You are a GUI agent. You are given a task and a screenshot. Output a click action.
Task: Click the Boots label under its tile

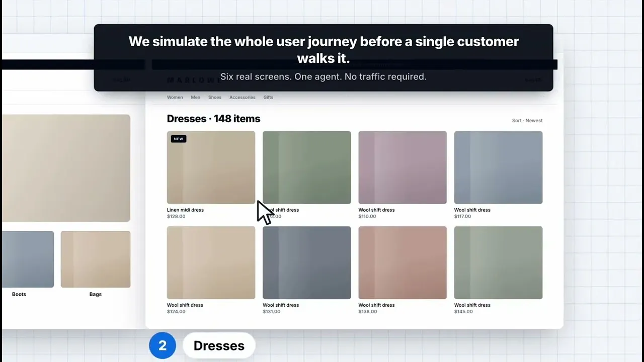point(19,294)
